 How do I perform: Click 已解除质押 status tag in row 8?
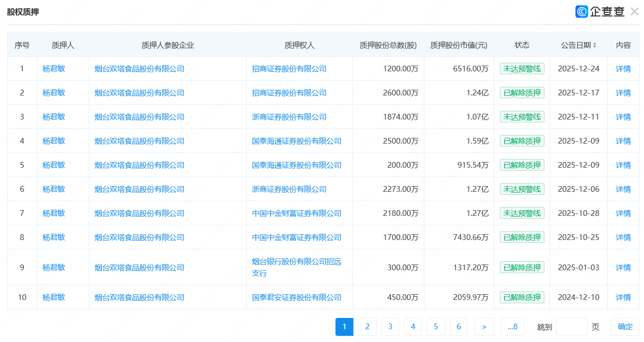coord(522,238)
